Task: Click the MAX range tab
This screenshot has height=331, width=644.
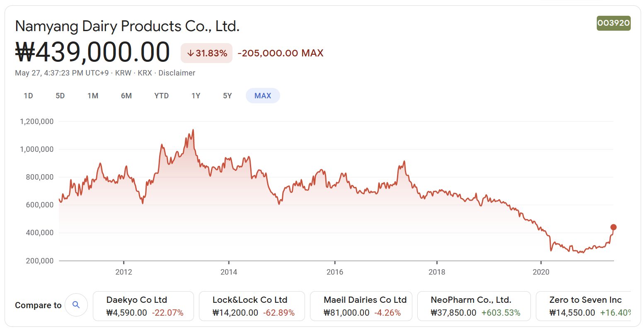Action: (263, 96)
